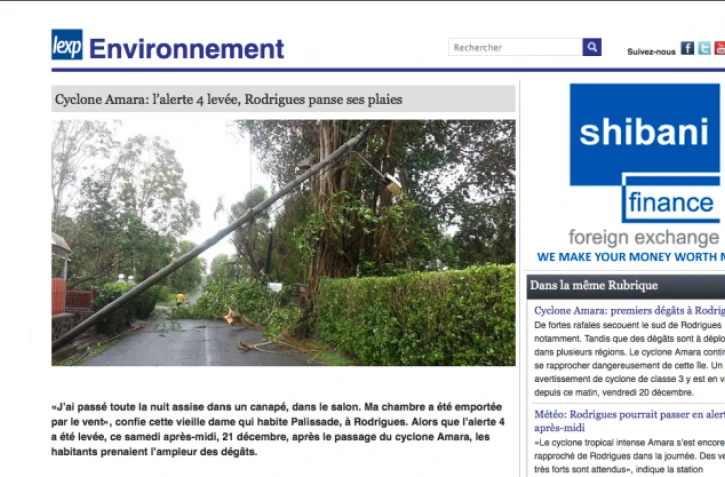Click the 'Suivez-nous' label
This screenshot has width=725, height=477.
tap(651, 52)
